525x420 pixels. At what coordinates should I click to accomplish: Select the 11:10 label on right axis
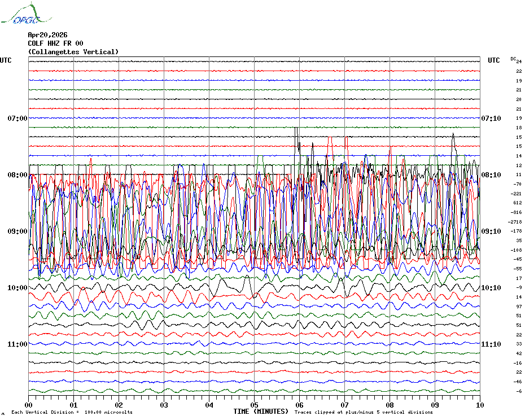coord(490,344)
